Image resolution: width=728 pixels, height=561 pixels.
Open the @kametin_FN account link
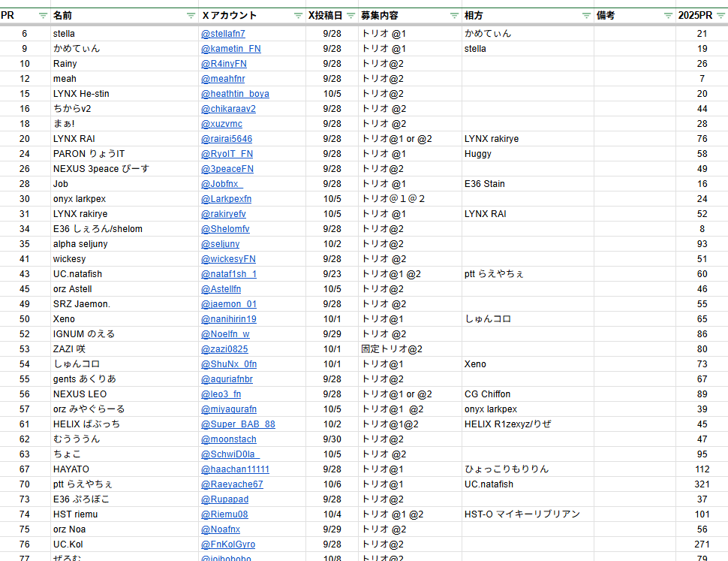(x=230, y=49)
